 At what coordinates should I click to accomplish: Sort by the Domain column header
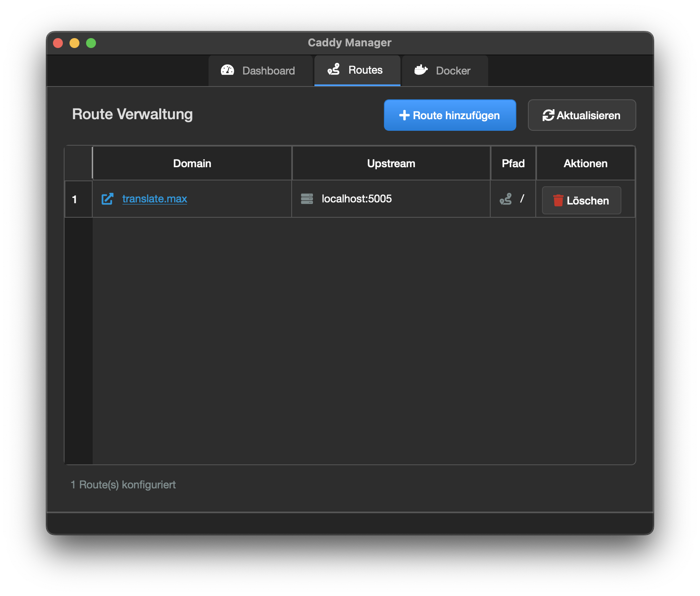192,163
